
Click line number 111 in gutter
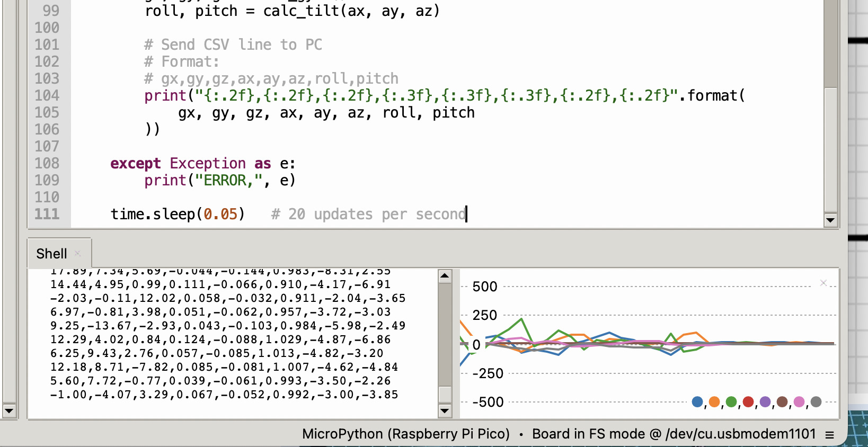[x=47, y=214]
